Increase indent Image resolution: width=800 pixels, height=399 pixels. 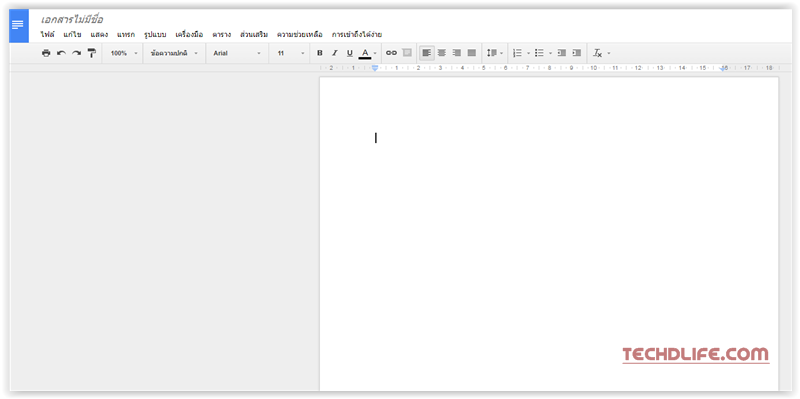577,53
